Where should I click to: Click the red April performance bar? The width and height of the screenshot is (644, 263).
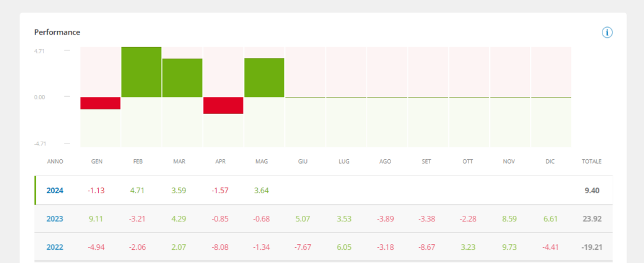pyautogui.click(x=223, y=105)
